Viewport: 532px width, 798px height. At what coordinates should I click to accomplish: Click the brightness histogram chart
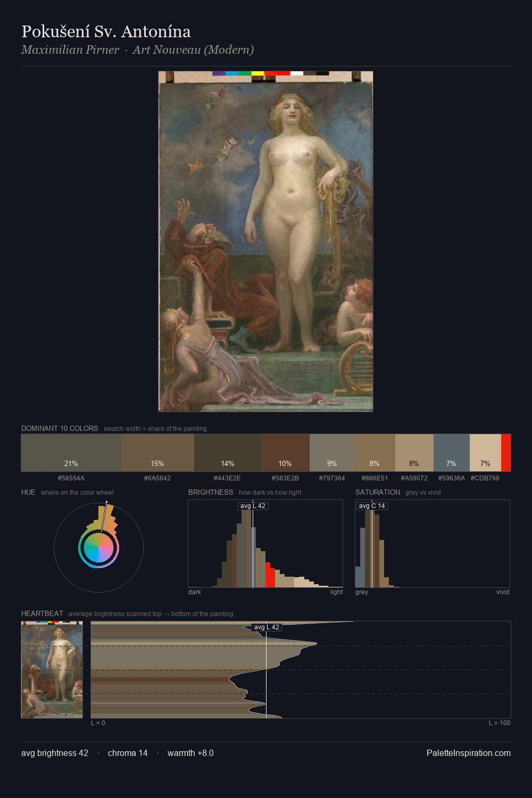(x=265, y=544)
